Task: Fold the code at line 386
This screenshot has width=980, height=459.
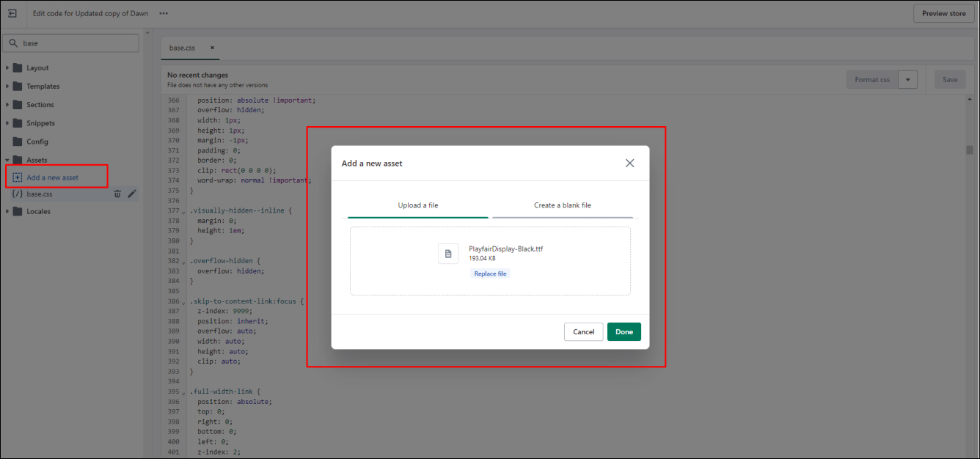Action: tap(184, 302)
